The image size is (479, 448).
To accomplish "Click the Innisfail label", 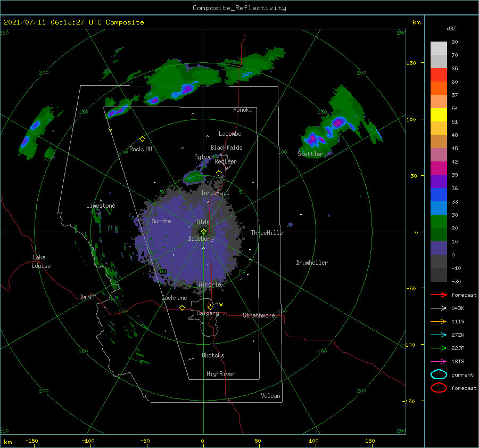I will (215, 193).
